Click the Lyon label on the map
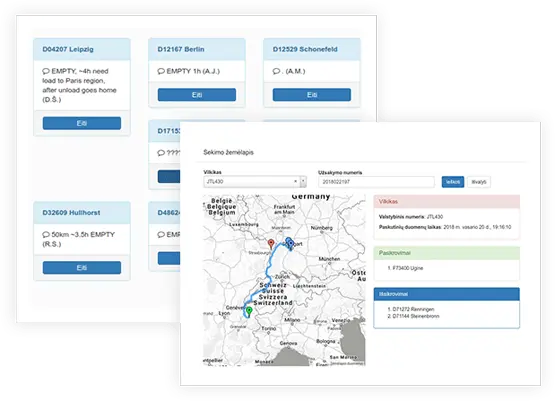 [x=224, y=313]
